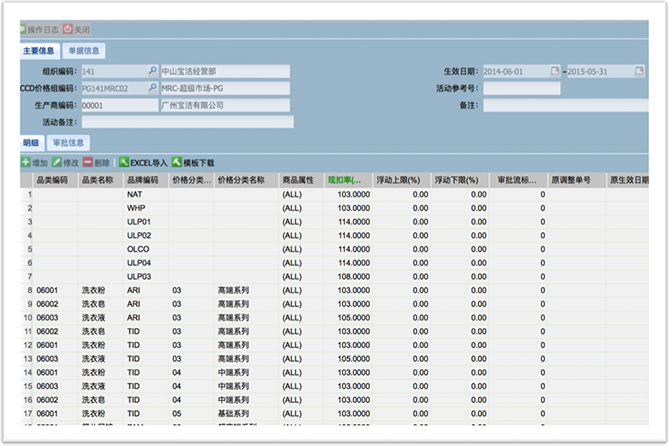This screenshot has height=446, width=669.
Task: Open lookup search for CCD价格组编码 field
Action: click(152, 88)
